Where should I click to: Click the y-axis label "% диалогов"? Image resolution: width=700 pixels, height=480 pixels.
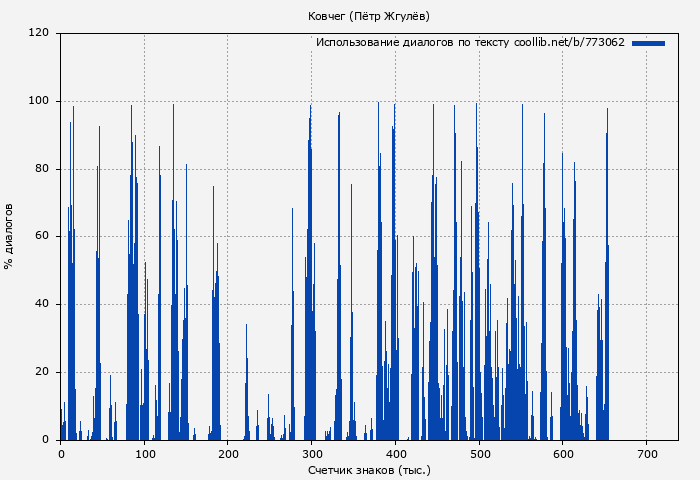[9, 236]
